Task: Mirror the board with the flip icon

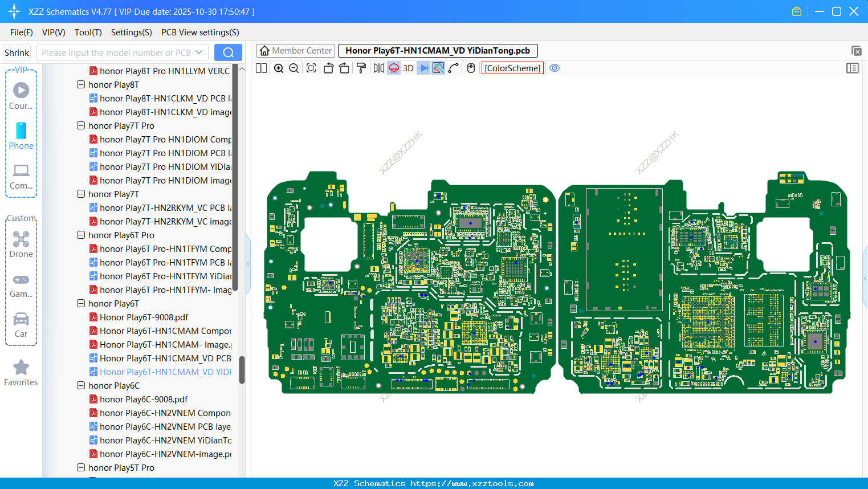Action: [379, 68]
